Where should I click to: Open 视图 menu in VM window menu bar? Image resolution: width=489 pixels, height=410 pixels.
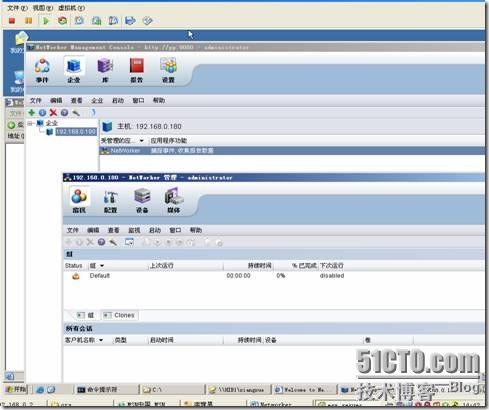point(43,8)
